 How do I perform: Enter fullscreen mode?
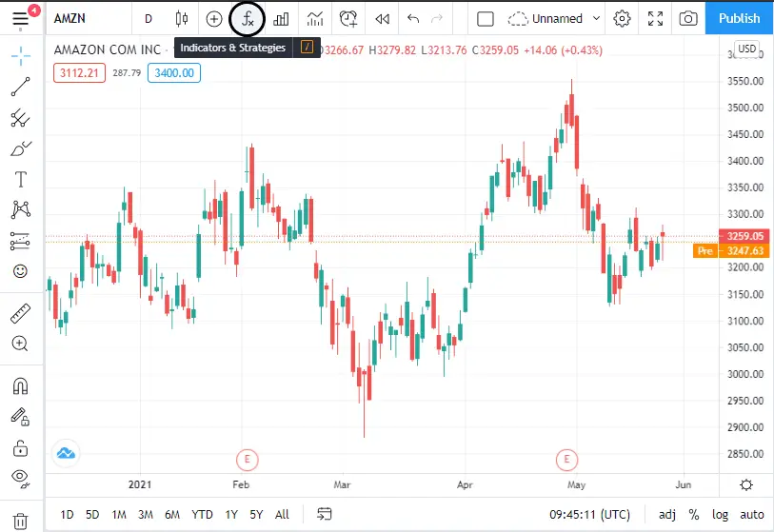coord(656,19)
